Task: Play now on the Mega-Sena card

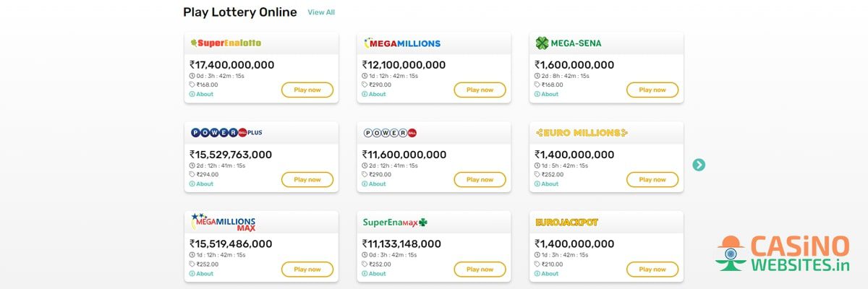Action: (x=652, y=90)
